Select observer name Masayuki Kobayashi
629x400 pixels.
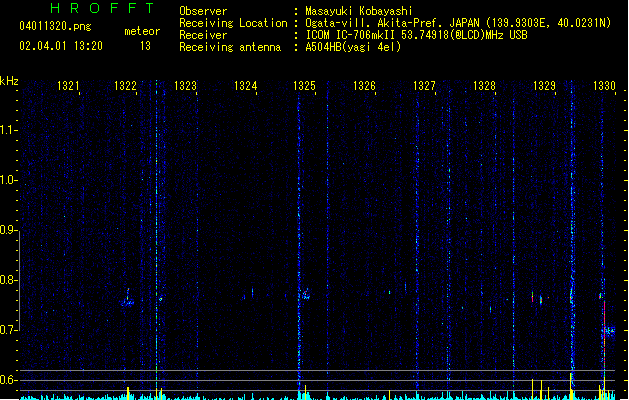click(359, 11)
